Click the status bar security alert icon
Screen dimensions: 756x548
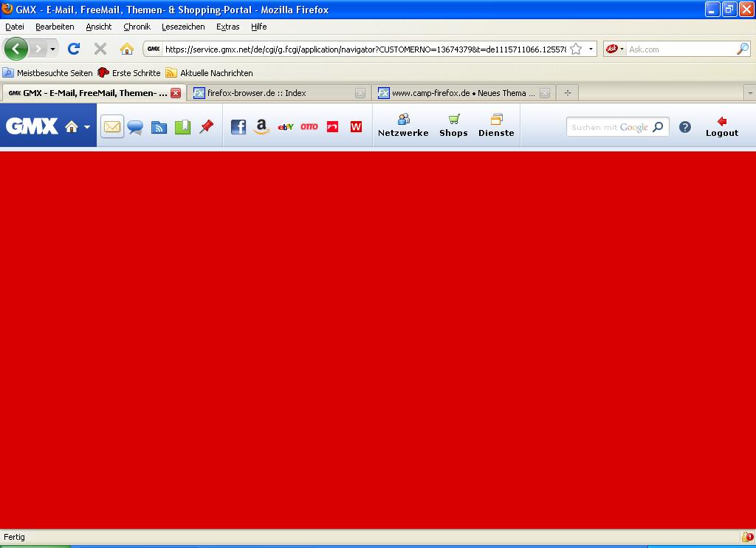pos(748,537)
